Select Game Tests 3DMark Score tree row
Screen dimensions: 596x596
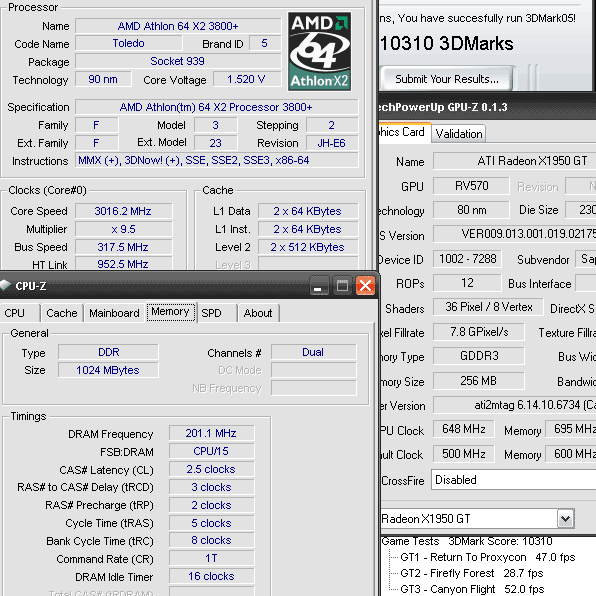467,541
